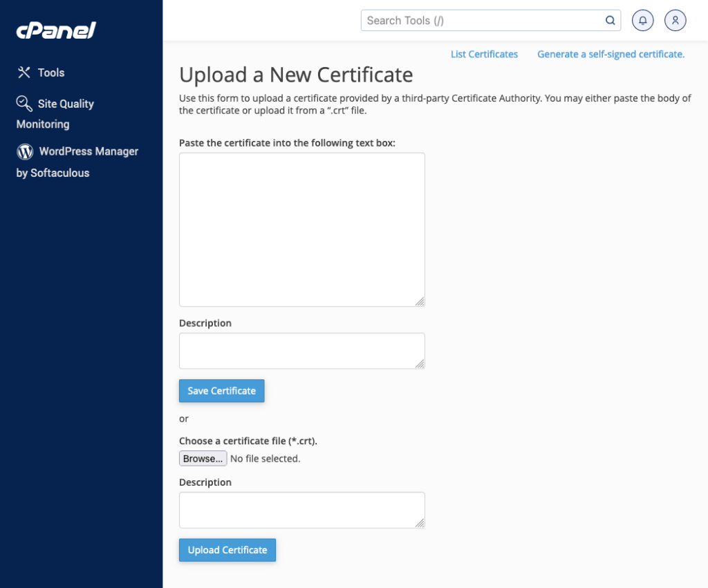The width and height of the screenshot is (708, 588).
Task: Click the List Certificates link
Action: point(484,54)
